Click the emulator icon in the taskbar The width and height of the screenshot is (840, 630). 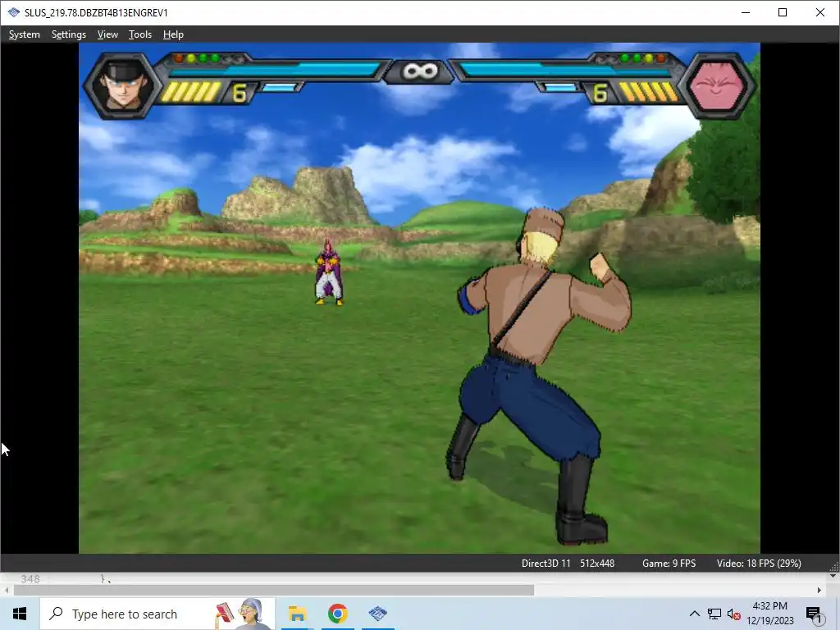coord(377,614)
